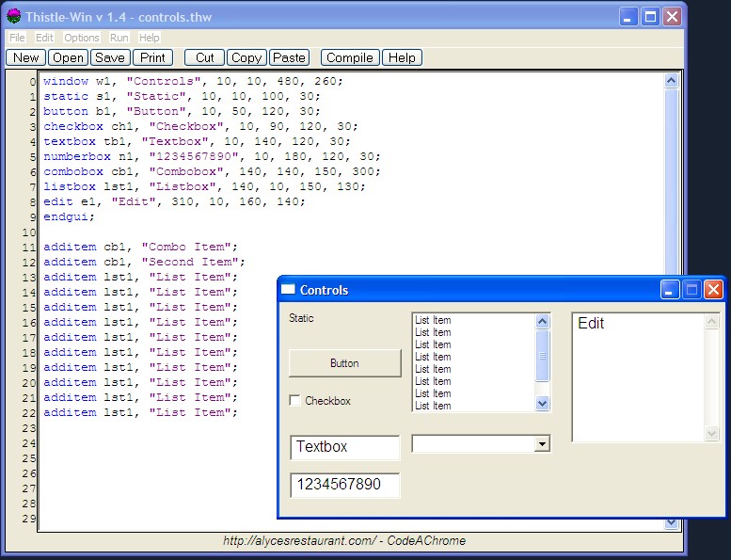Image resolution: width=731 pixels, height=560 pixels.
Task: Open the Options menu
Action: click(x=82, y=38)
